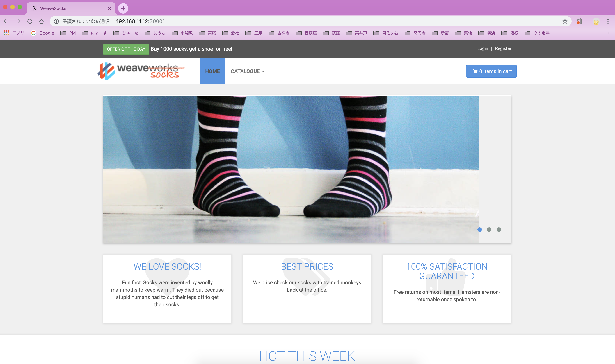Show hidden bookmarks with overflow chevron
Image resolution: width=615 pixels, height=364 pixels.
[x=607, y=33]
